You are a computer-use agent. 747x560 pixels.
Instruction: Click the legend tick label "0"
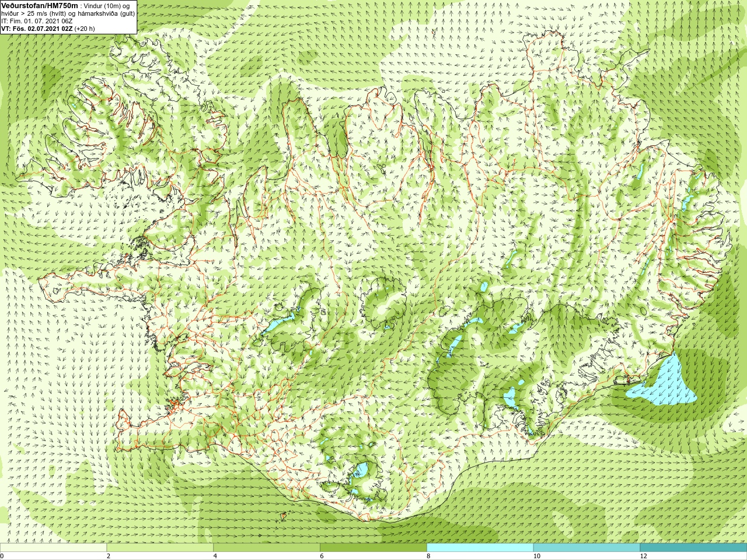(2, 556)
